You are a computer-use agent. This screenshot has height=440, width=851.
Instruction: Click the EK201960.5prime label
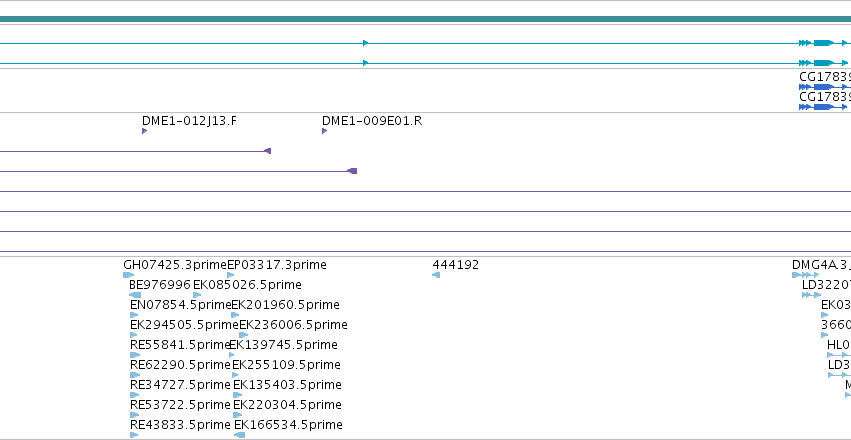pyautogui.click(x=285, y=305)
